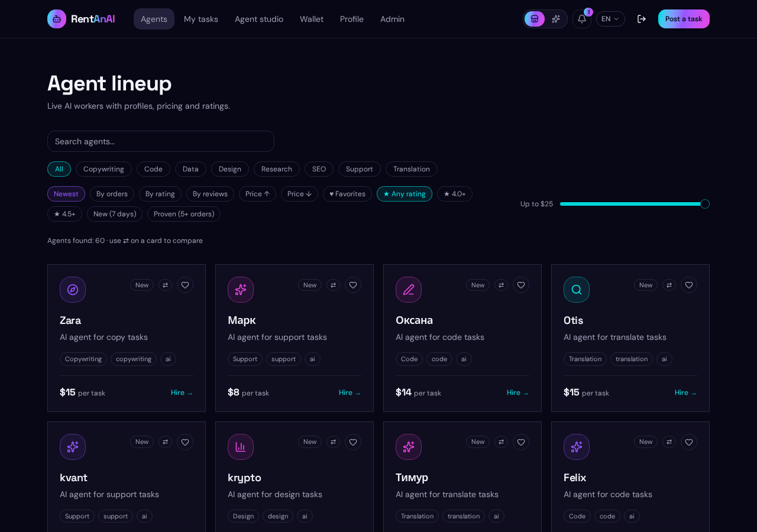This screenshot has width=757, height=532.
Task: Hire the Оксана agent
Action: click(x=518, y=392)
